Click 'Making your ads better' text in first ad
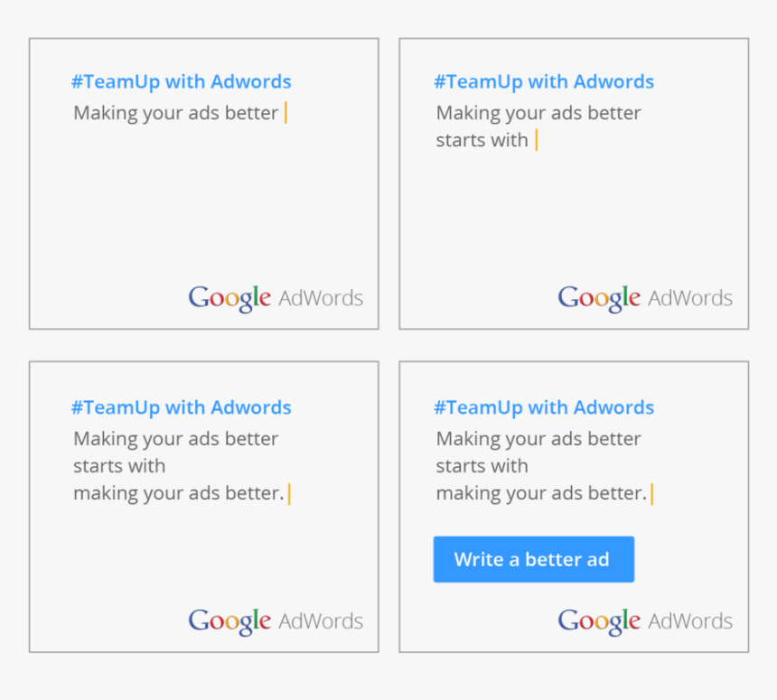The width and height of the screenshot is (777, 700). (176, 114)
